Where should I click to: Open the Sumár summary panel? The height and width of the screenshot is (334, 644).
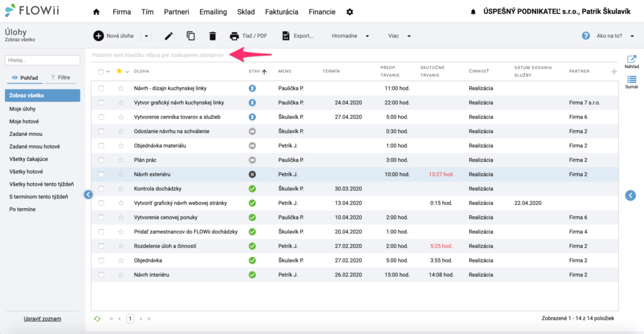tap(631, 82)
